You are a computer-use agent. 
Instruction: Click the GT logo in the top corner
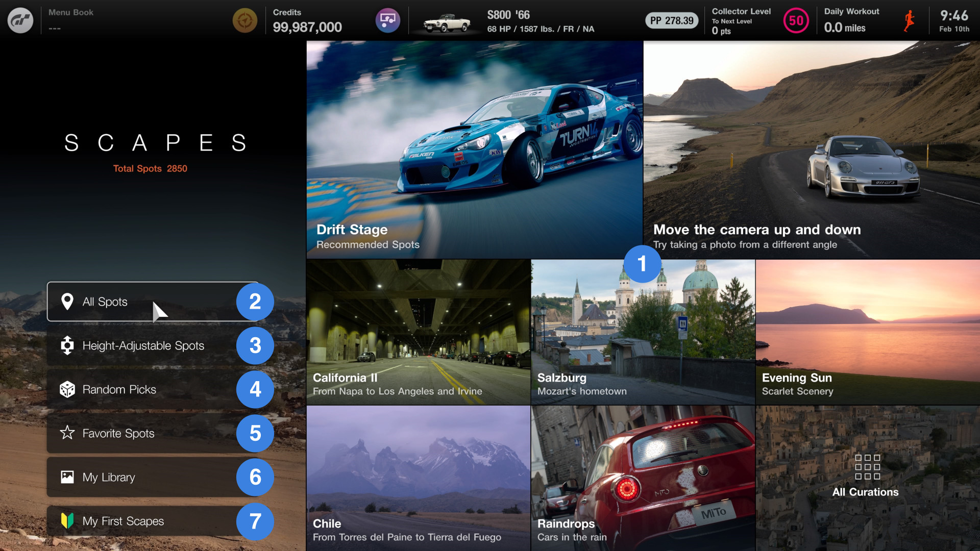point(20,20)
